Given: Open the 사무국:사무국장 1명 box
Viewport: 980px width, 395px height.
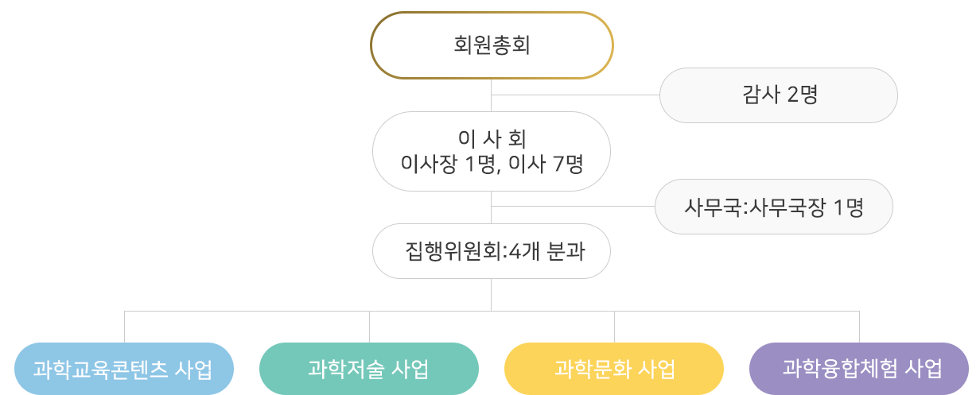Looking at the screenshot, I should 774,207.
